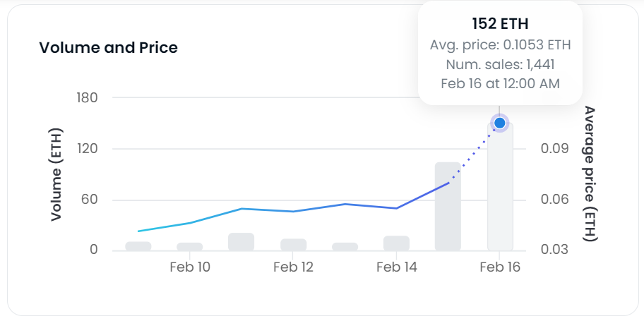This screenshot has height=321, width=644.
Task: Select the leftmost volume bar in chart
Action: (138, 246)
